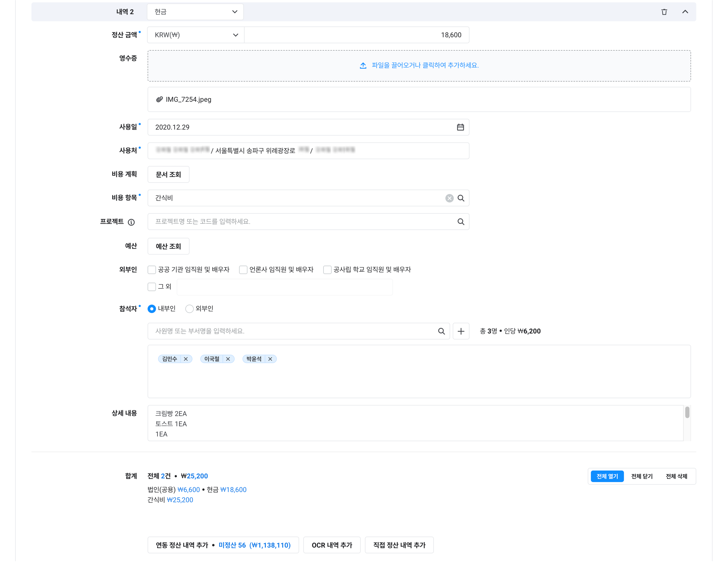The height and width of the screenshot is (562, 728).
Task: Collapse the 내역 2 section
Action: click(685, 12)
